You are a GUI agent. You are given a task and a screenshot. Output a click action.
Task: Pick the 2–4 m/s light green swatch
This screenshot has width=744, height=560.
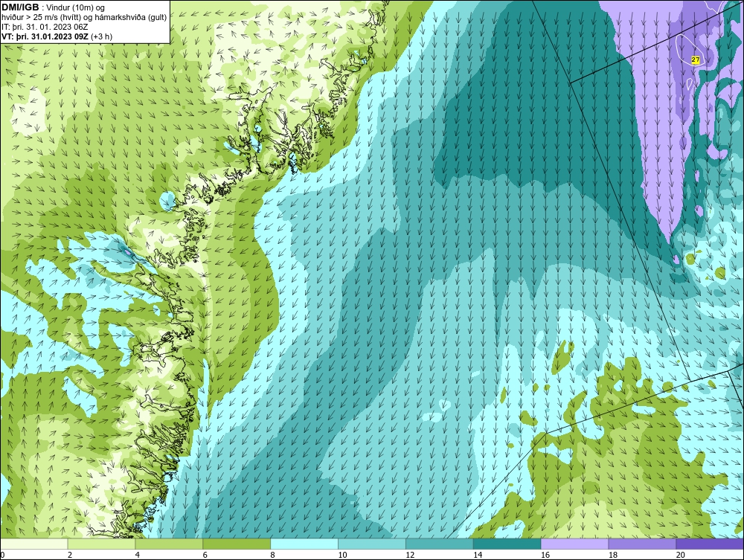pos(101,544)
